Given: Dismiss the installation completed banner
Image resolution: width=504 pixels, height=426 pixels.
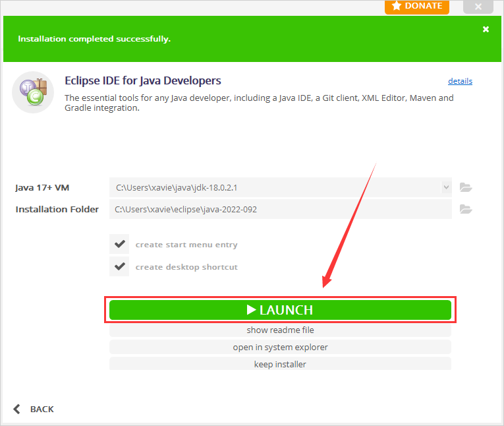Looking at the screenshot, I should coord(486,29).
